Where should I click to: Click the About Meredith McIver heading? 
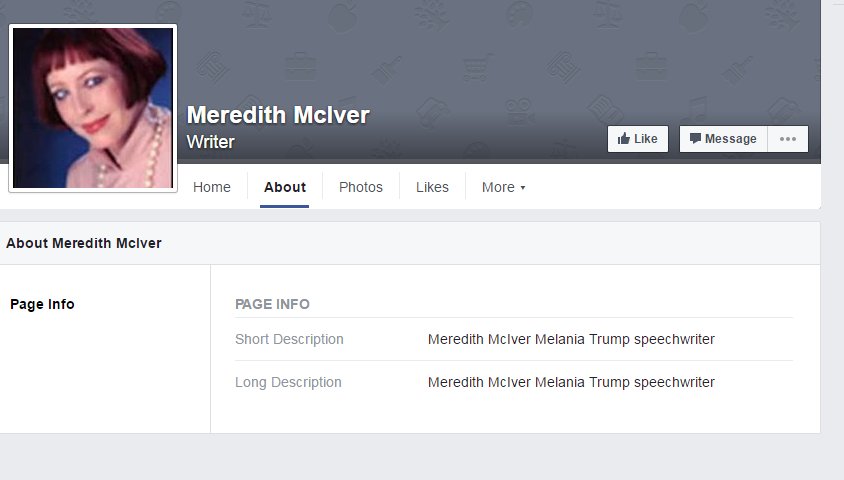pos(84,243)
